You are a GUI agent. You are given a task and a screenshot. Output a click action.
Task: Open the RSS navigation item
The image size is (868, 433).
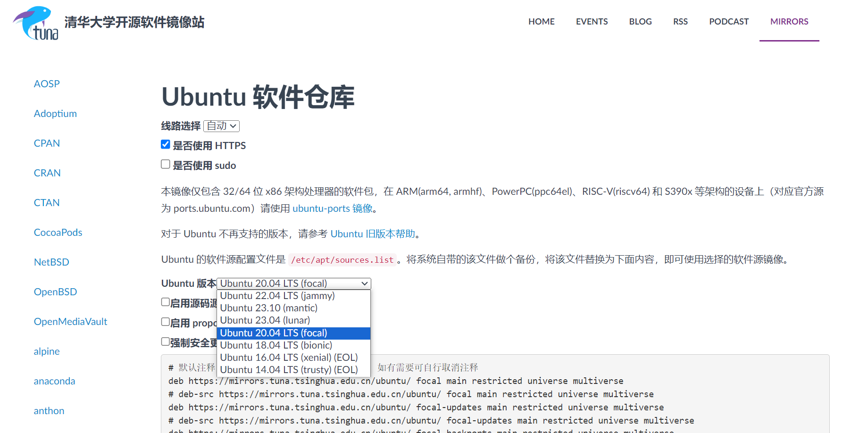tap(680, 22)
